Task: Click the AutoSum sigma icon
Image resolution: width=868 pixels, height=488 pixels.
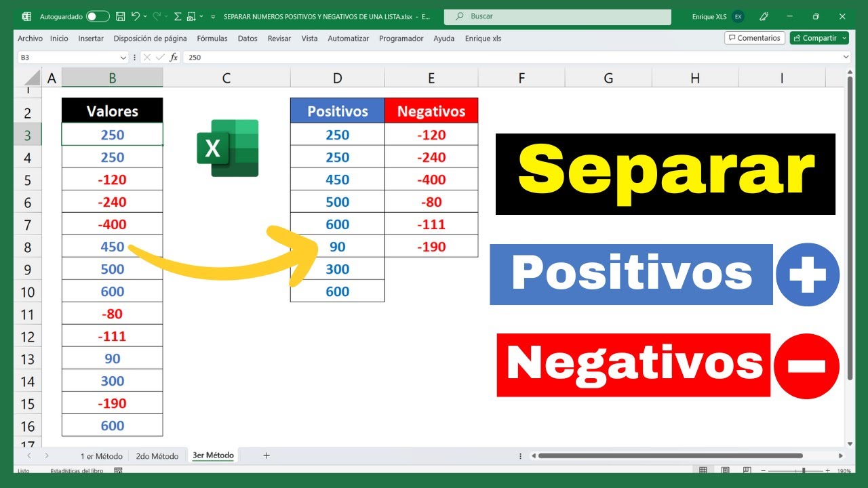Action: pos(178,16)
